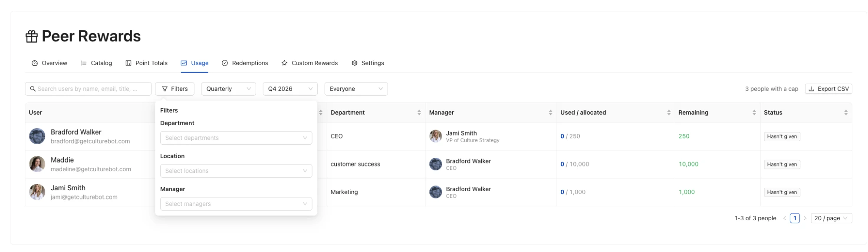Open the Custom Rewards tab
This screenshot has width=868, height=252.
point(309,63)
